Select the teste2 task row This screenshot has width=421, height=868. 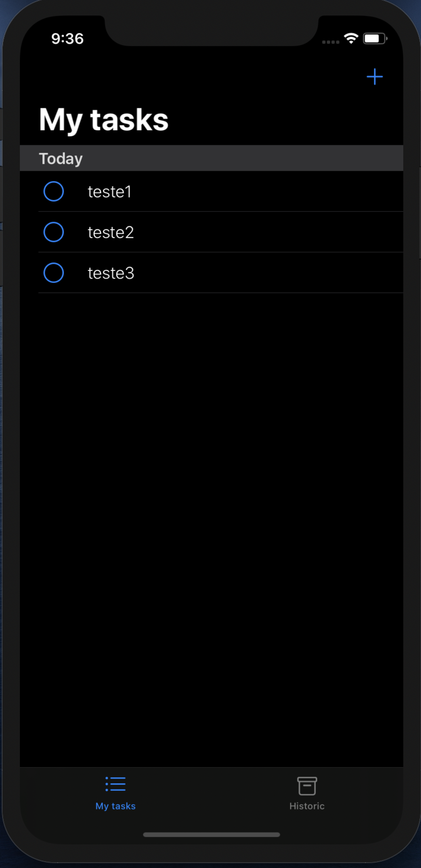pos(111,232)
